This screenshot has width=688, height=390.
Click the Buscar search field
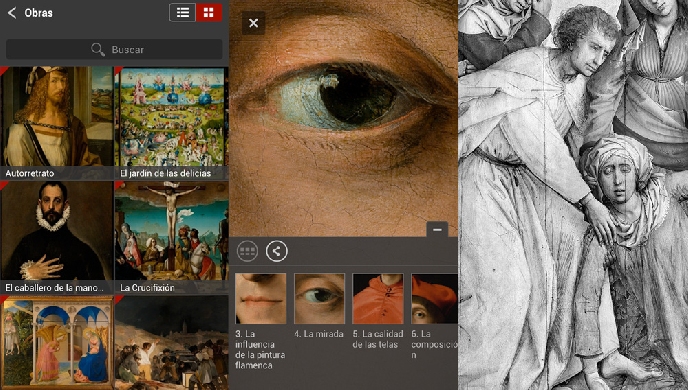pos(114,49)
